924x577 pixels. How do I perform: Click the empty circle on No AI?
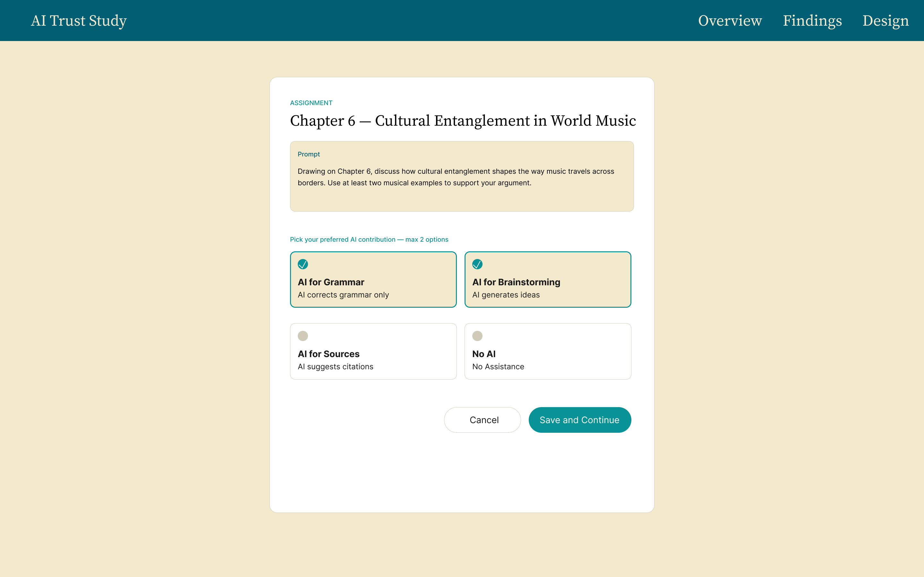pos(477,336)
